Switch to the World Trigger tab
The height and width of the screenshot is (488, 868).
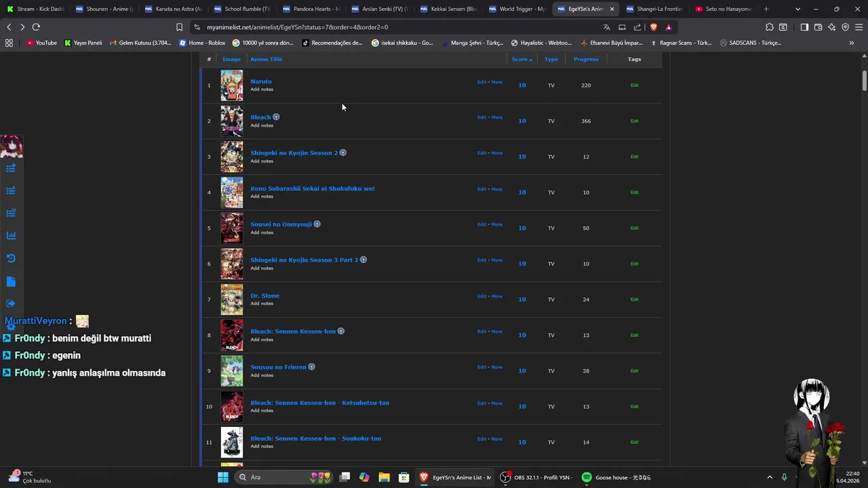pyautogui.click(x=516, y=9)
